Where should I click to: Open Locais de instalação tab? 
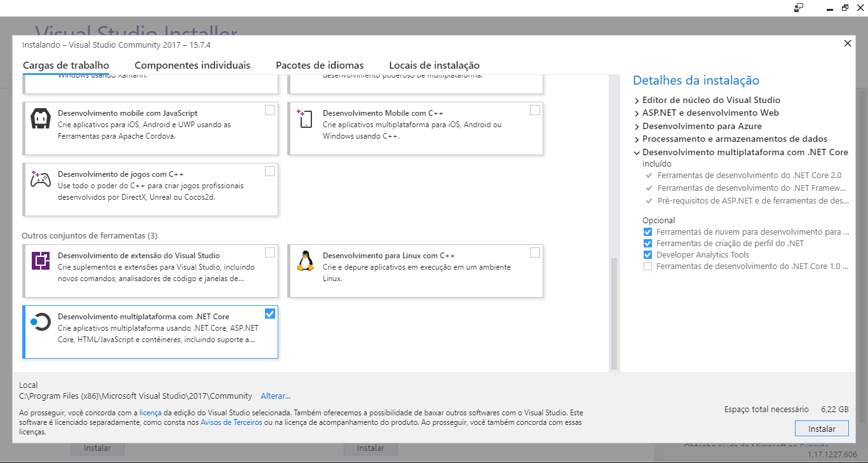(x=434, y=66)
